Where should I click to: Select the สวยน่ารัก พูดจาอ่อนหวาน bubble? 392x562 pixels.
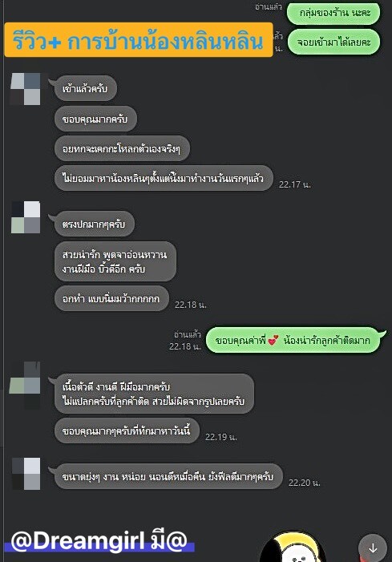tap(115, 261)
